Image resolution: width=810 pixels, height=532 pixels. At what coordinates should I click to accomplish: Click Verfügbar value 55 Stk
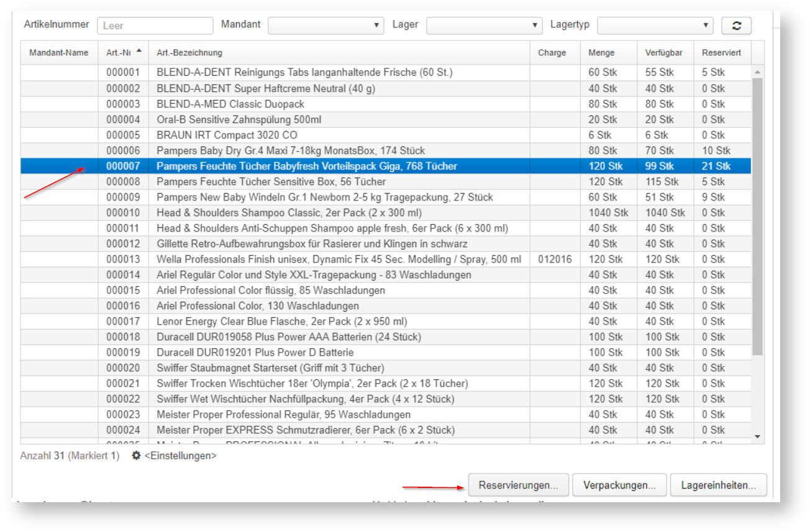tap(660, 73)
